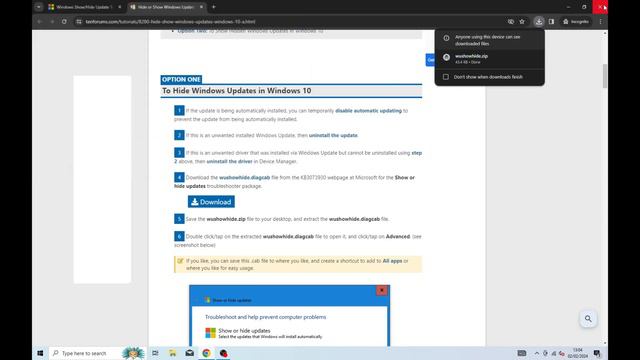Click the blue Download button

211,202
